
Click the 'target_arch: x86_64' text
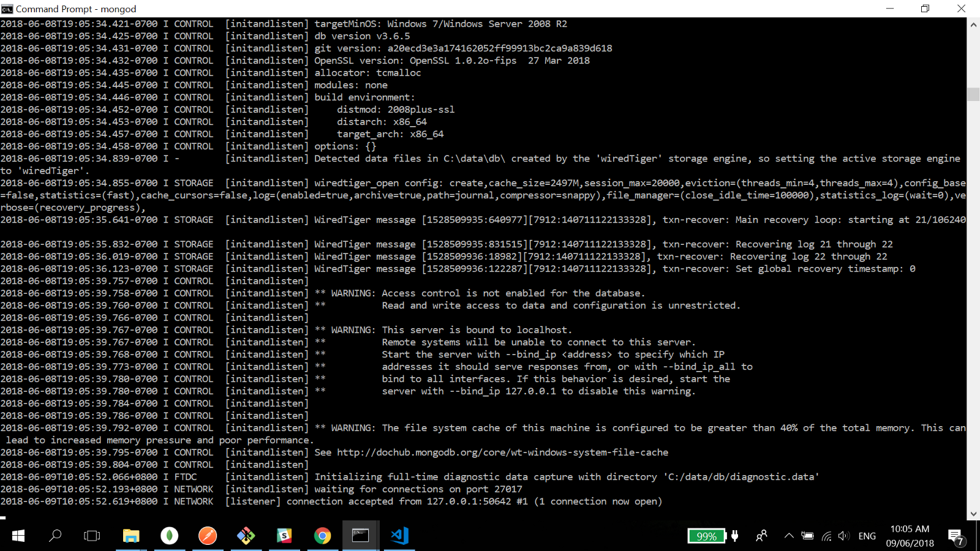[390, 134]
